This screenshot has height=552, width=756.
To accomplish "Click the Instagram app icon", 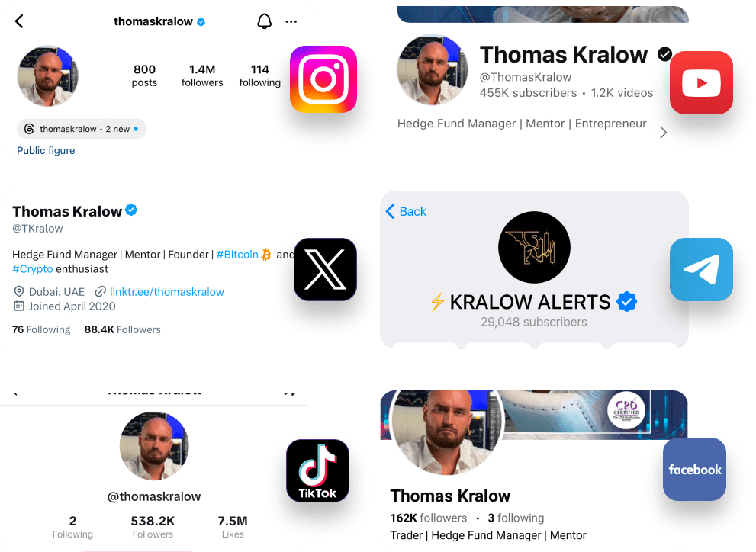I will pyautogui.click(x=323, y=79).
